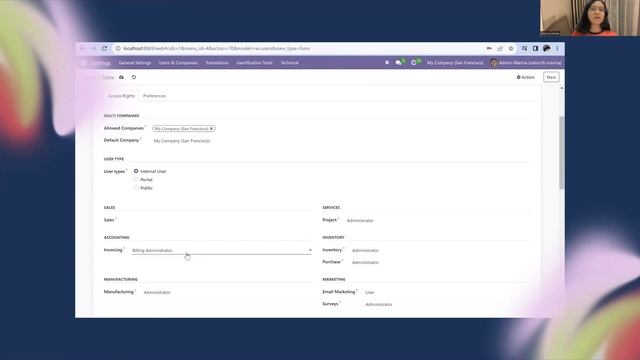Open the My Company (San Francisco) switcher in navbar
The height and width of the screenshot is (360, 640).
(x=455, y=62)
